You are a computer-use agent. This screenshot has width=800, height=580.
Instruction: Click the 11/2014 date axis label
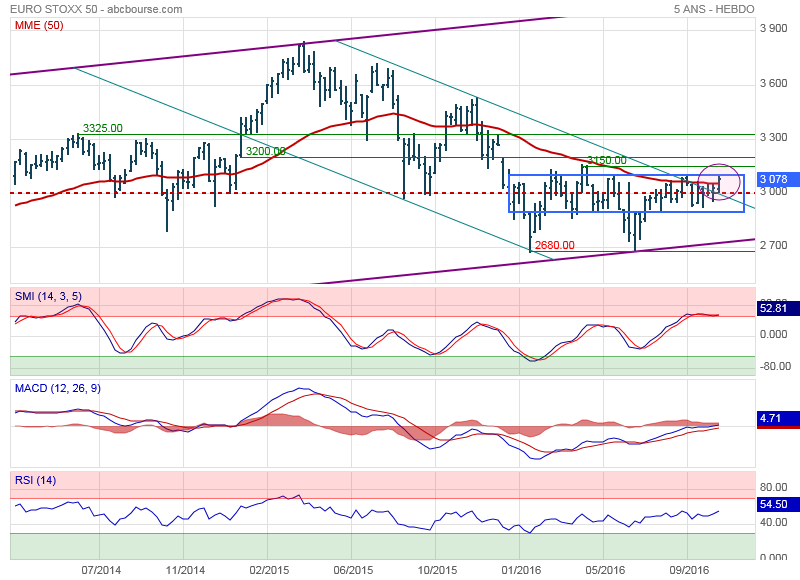coord(185,570)
